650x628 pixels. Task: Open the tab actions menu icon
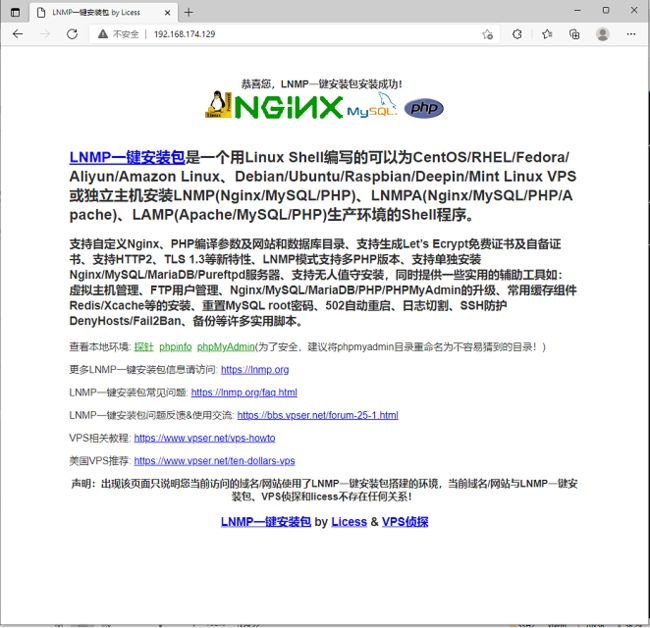tap(15, 12)
